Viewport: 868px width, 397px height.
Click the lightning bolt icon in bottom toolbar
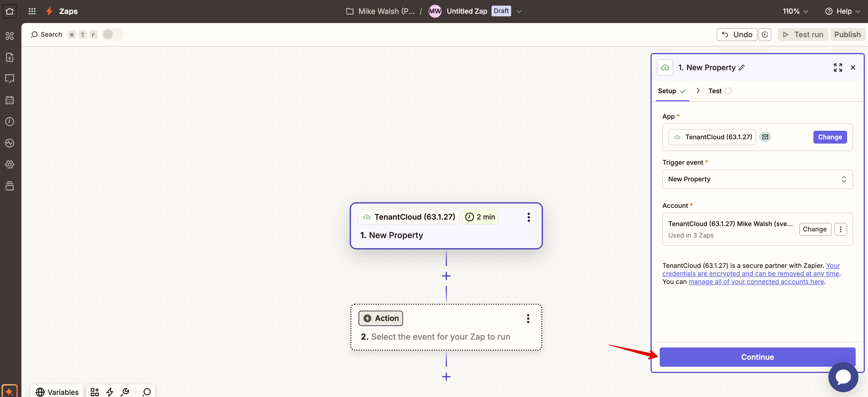110,392
